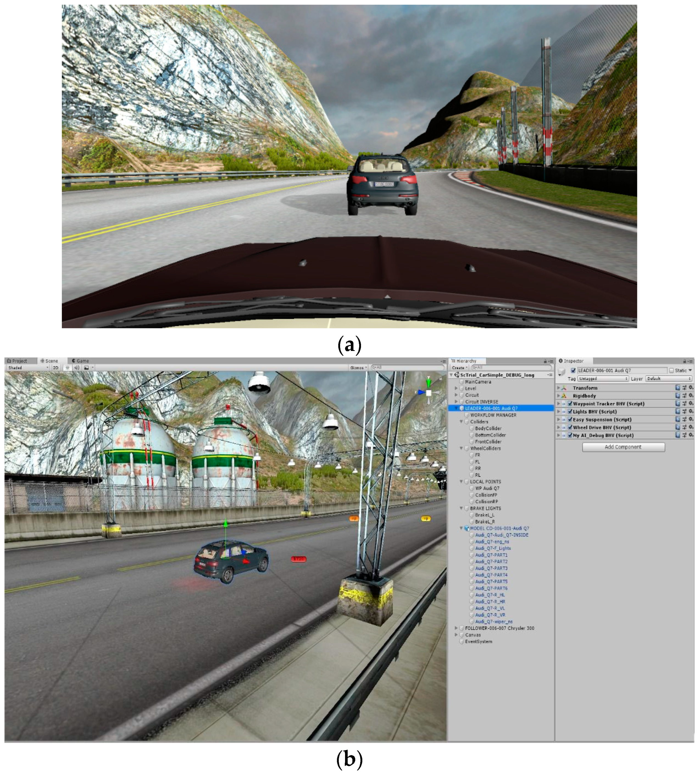Click Lights BHV preset slider icon
This screenshot has width=700, height=775.
click(x=684, y=411)
